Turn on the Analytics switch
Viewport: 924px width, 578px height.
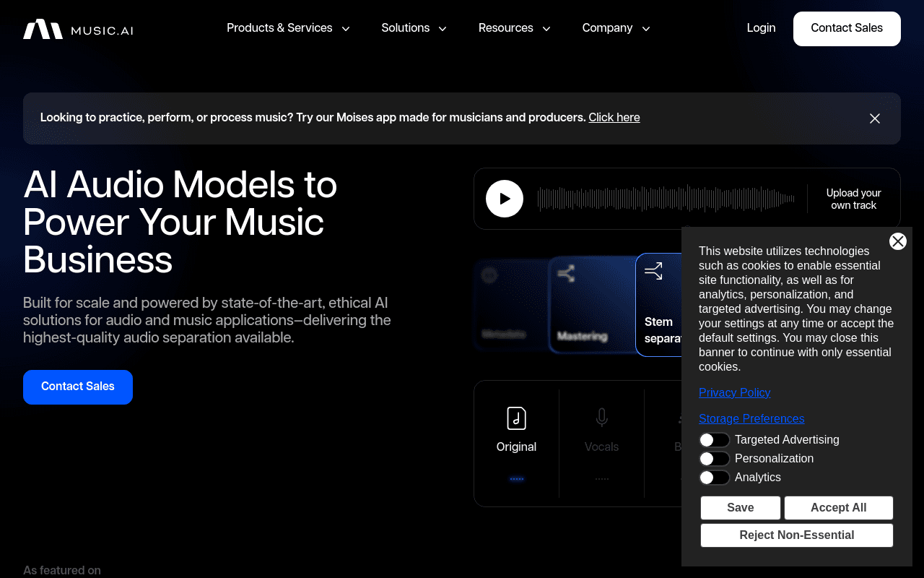[x=714, y=478]
